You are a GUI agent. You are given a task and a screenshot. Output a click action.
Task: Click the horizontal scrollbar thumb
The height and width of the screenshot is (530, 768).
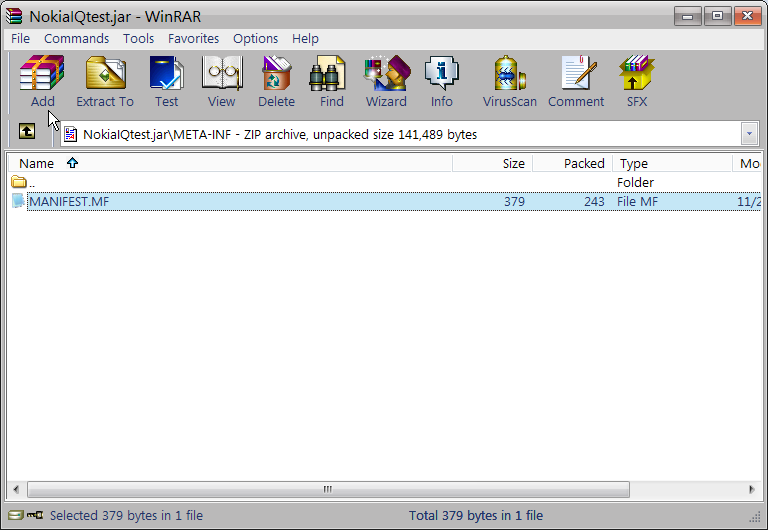[328, 489]
